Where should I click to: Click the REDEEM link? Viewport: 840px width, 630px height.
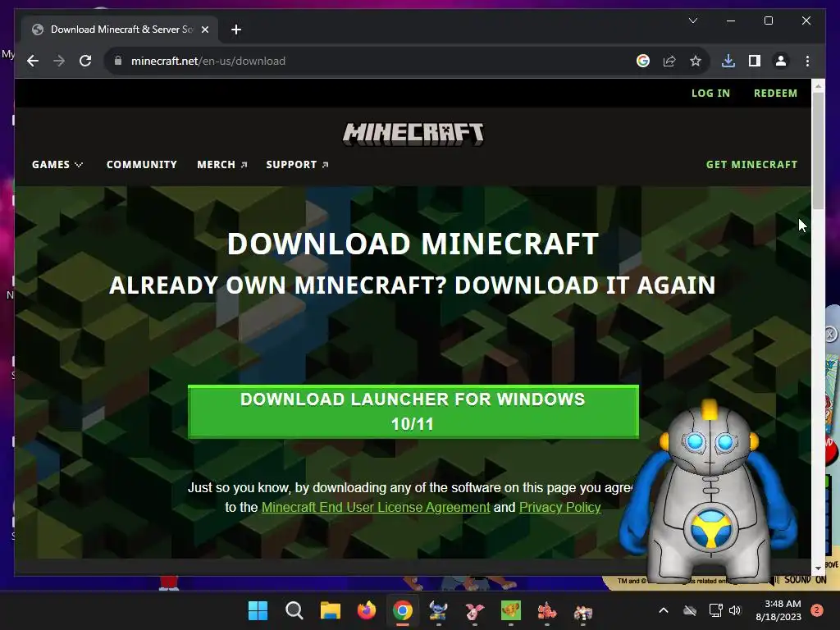click(775, 94)
